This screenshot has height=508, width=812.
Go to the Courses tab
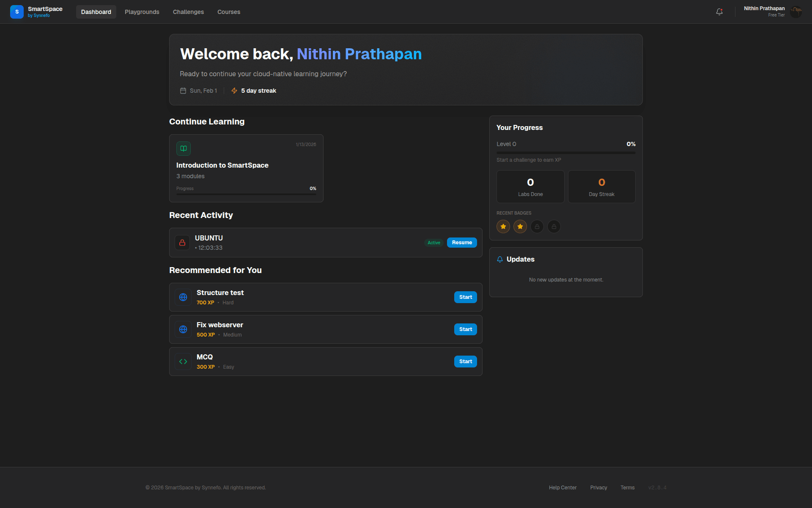coord(229,12)
